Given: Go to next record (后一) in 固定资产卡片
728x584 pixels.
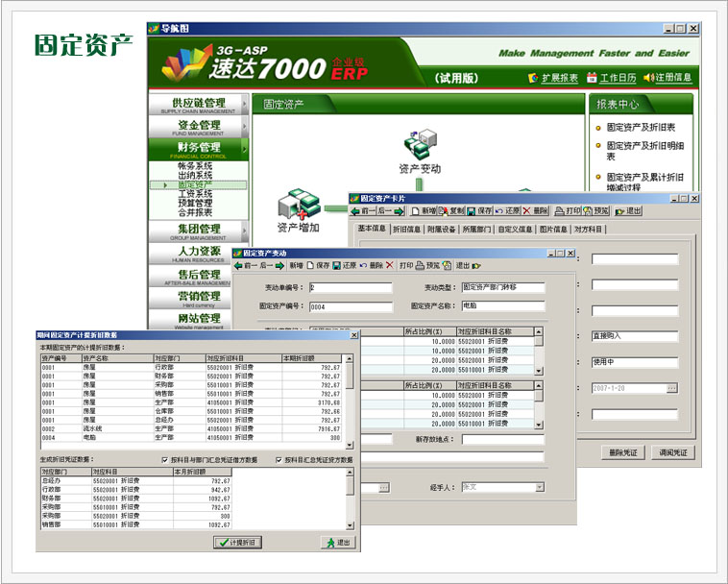Looking at the screenshot, I should tap(390, 211).
